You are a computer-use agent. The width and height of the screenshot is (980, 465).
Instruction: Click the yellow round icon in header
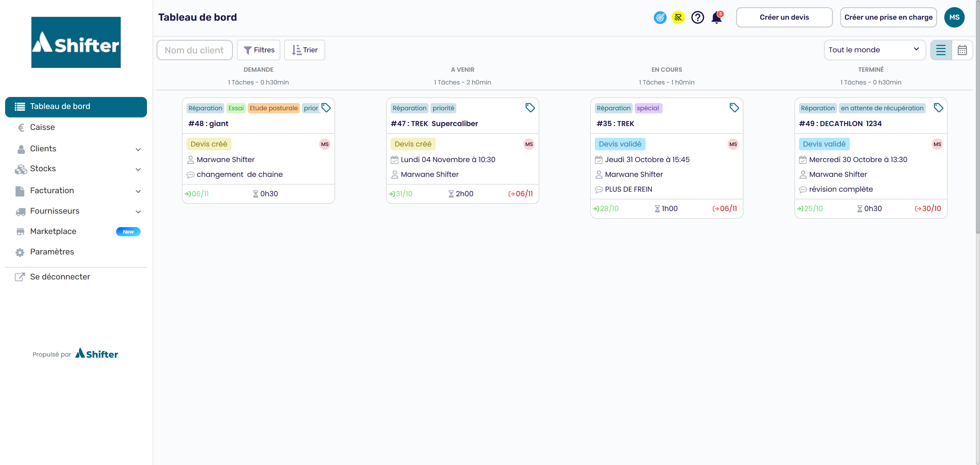coord(678,18)
